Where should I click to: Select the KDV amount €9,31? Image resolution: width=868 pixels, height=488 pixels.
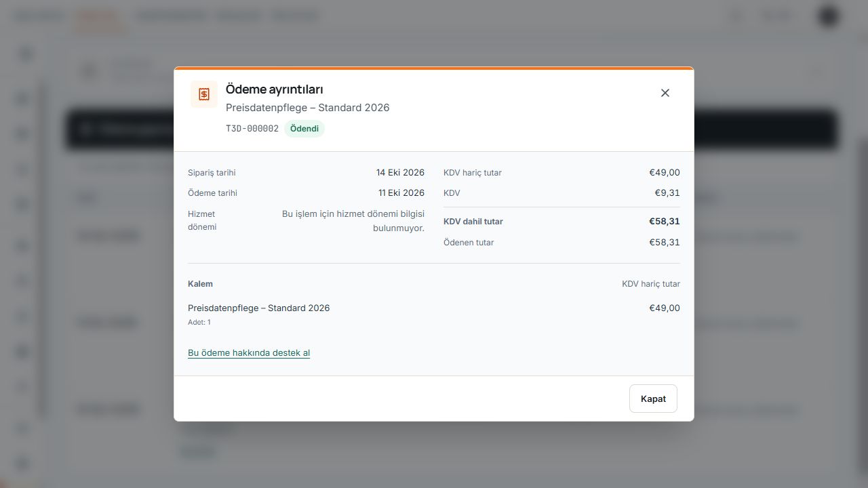pyautogui.click(x=667, y=193)
